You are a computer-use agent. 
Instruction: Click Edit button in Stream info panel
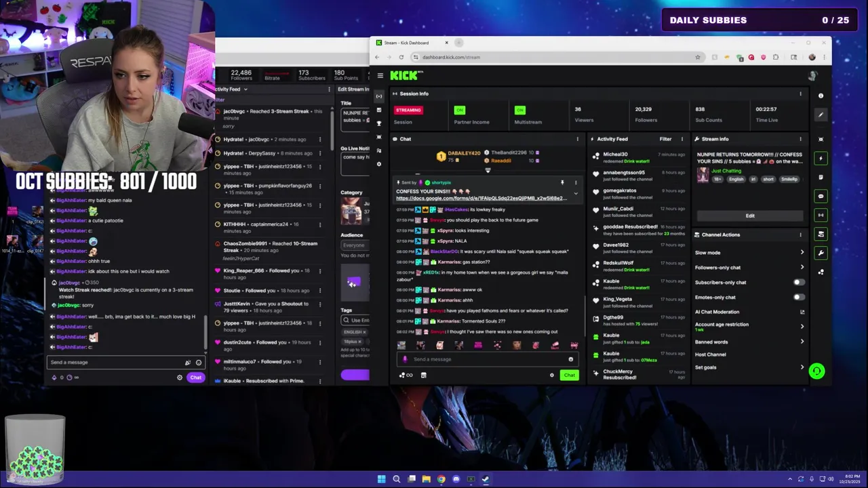750,216
